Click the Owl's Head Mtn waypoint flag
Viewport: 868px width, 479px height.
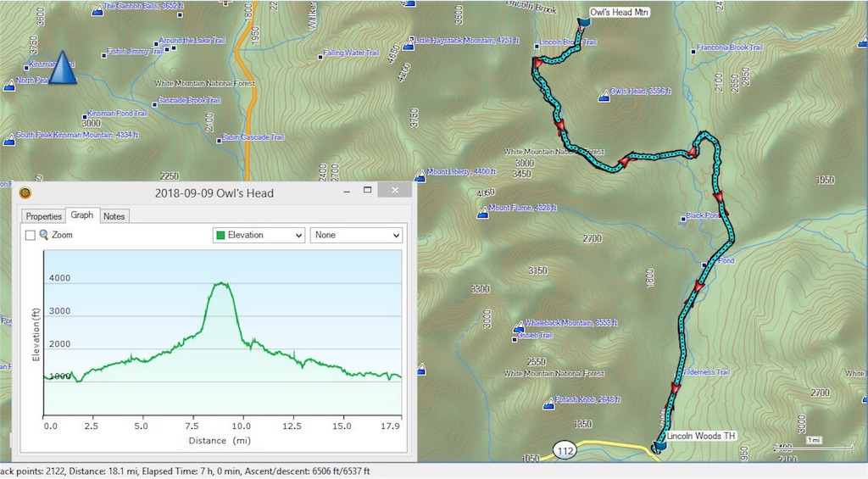pos(583,22)
